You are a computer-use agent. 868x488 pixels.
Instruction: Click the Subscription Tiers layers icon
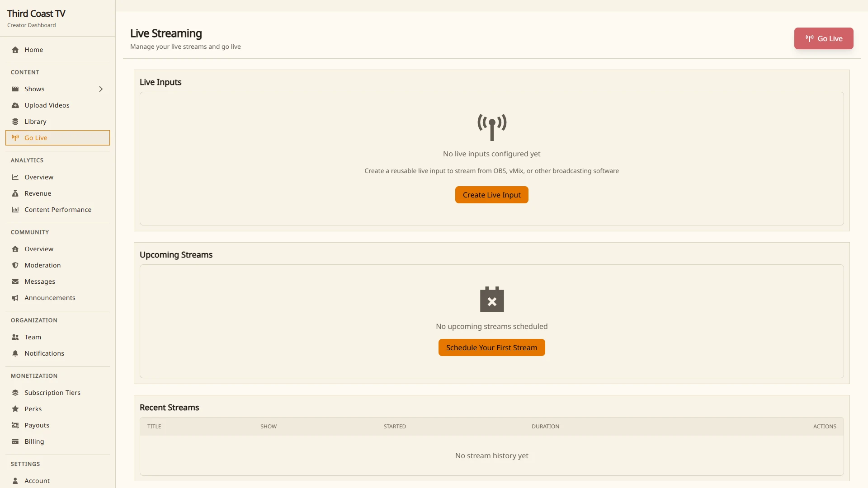point(15,393)
